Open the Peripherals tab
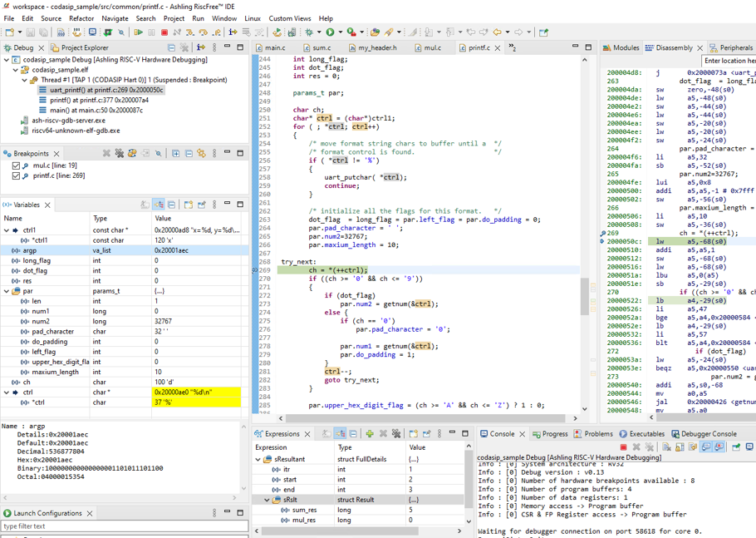Image resolution: width=756 pixels, height=538 pixels. [x=731, y=47]
